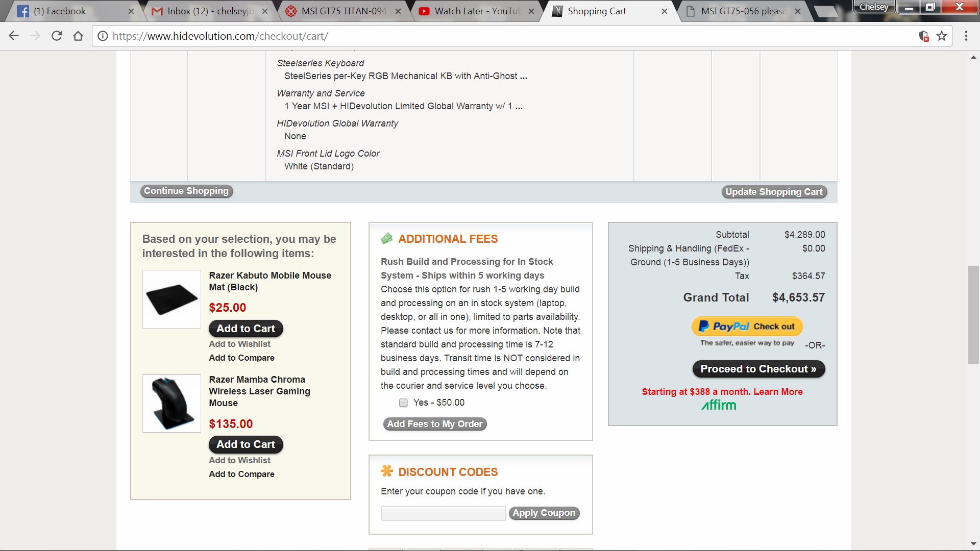The height and width of the screenshot is (551, 980).
Task: Click Apply Coupon button
Action: (x=544, y=513)
